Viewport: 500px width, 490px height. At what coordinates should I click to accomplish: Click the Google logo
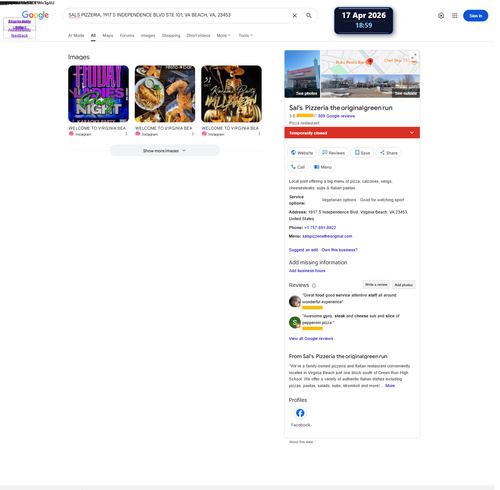tap(35, 15)
